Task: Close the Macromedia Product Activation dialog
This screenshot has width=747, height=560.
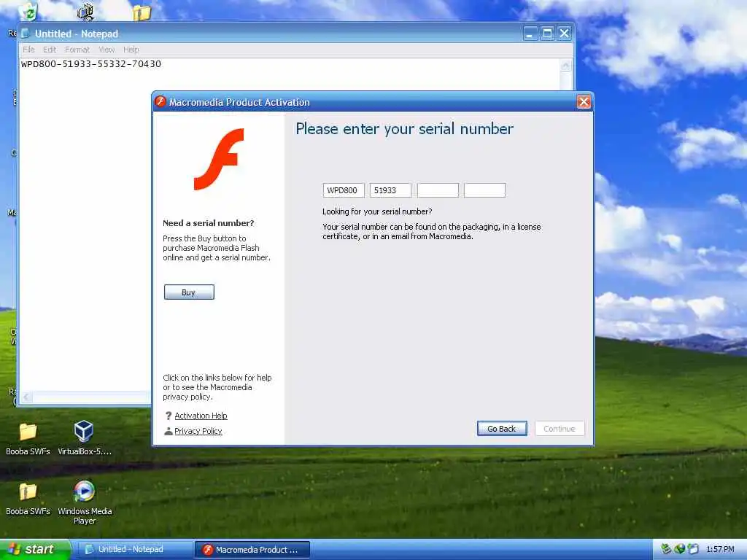Action: [584, 101]
